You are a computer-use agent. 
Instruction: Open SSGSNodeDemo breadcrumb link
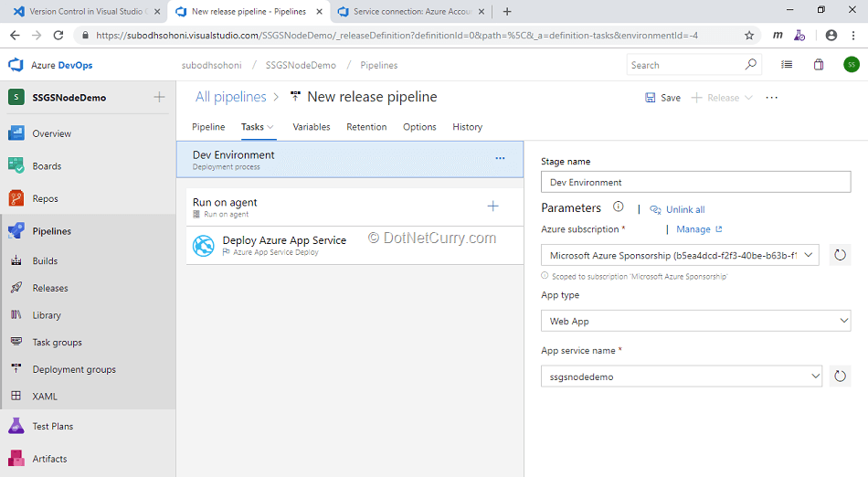pos(301,65)
